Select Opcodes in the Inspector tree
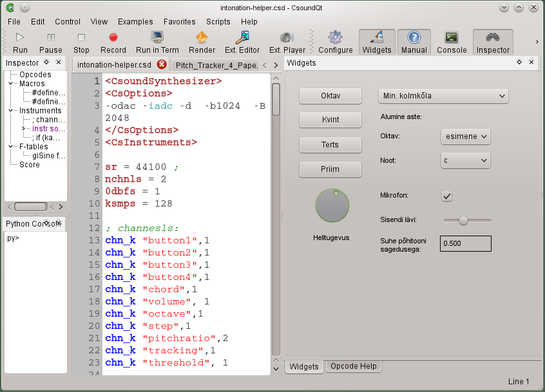This screenshot has height=392, width=545. tap(35, 75)
